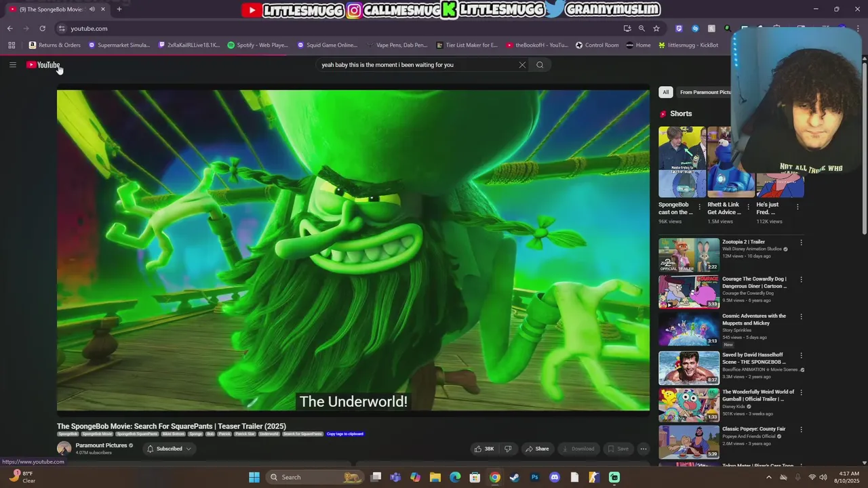Open the install/cast icon in address bar
This screenshot has width=868, height=488.
(x=627, y=28)
